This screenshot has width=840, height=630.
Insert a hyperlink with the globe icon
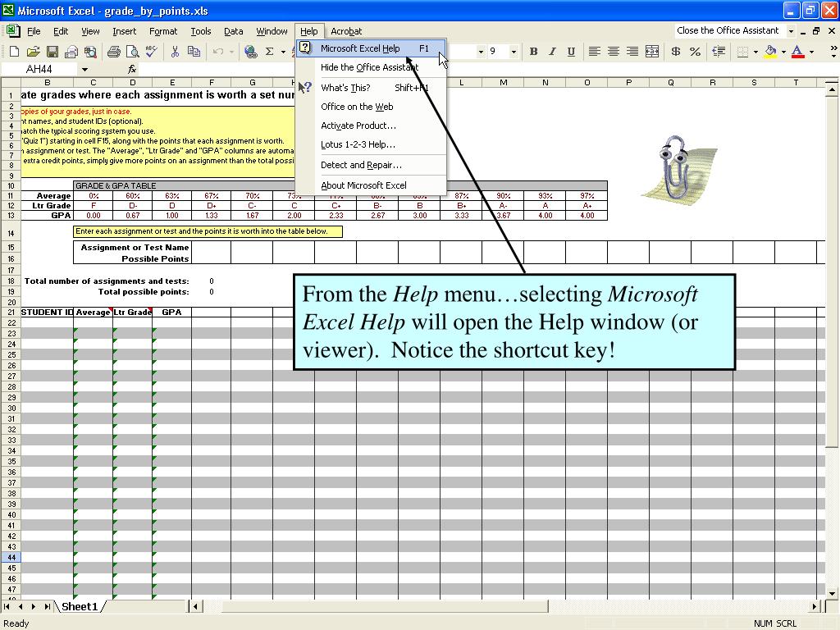[x=250, y=52]
